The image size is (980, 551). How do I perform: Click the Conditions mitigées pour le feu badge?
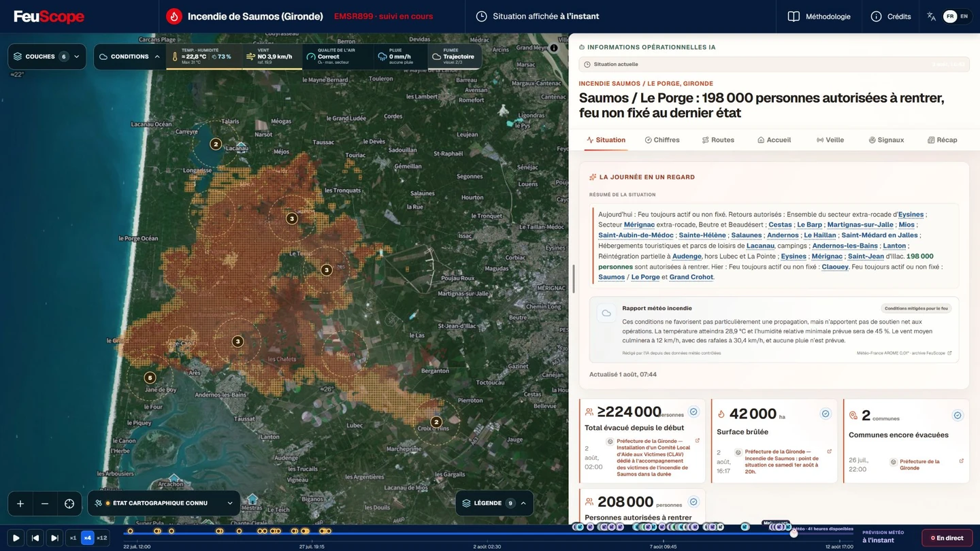click(x=916, y=308)
